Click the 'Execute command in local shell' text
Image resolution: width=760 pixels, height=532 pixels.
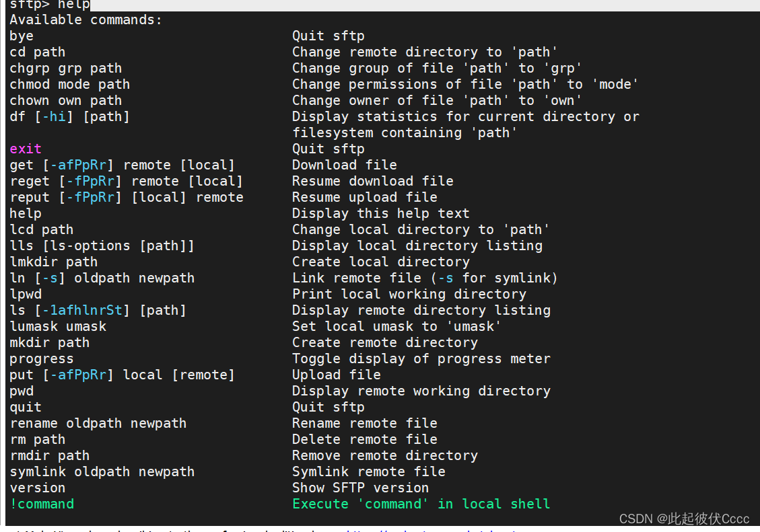(x=421, y=504)
